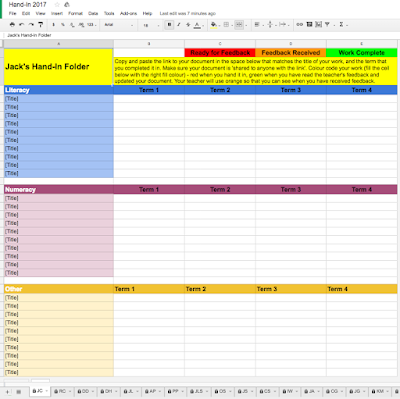Open horizontal align options

258,25
